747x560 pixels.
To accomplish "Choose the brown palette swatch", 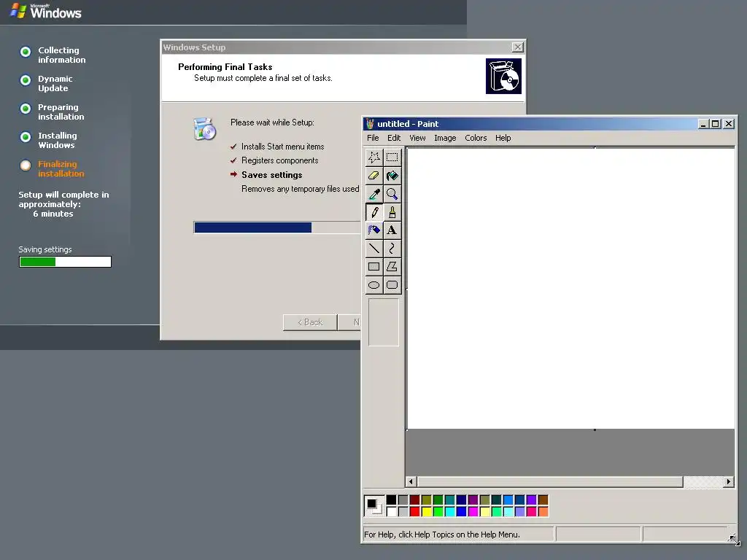I will pos(543,499).
